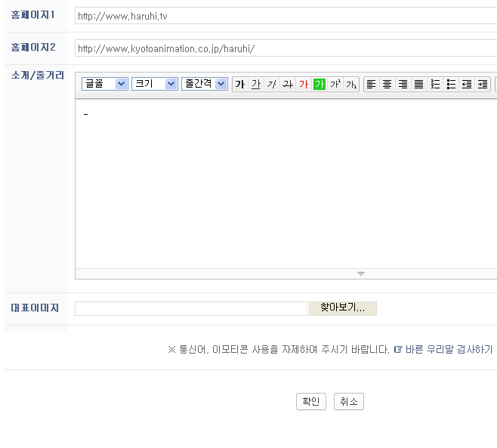Open the 줄간격 line spacing dropdown
Image resolution: width=497 pixels, height=448 pixels.
[205, 84]
